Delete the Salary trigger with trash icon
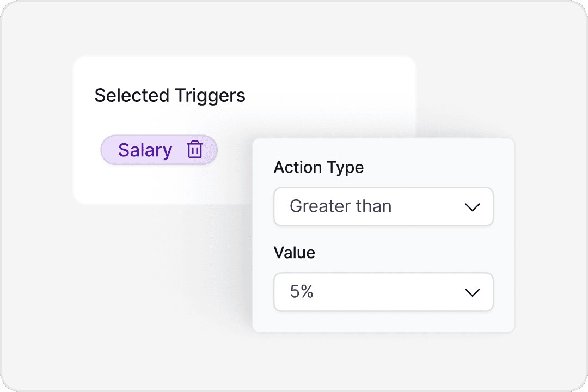588x392 pixels. [195, 150]
